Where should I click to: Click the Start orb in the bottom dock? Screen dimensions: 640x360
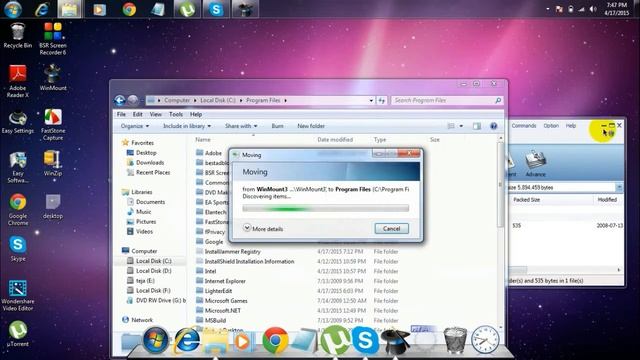(x=155, y=340)
